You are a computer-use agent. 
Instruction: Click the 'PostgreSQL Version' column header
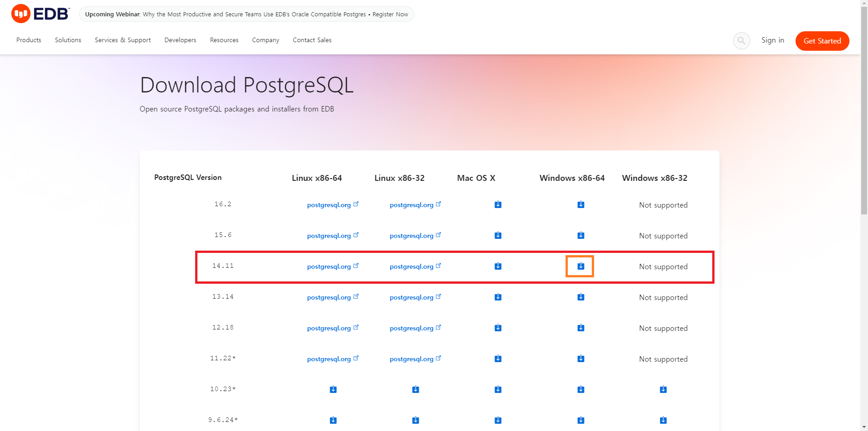pyautogui.click(x=188, y=177)
